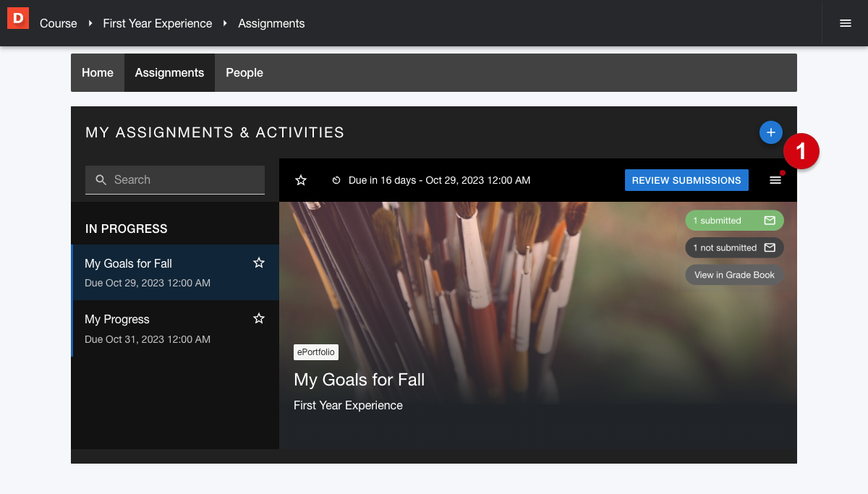Image resolution: width=868 pixels, height=494 pixels.
Task: Open the assignment options menu icon
Action: [x=775, y=180]
